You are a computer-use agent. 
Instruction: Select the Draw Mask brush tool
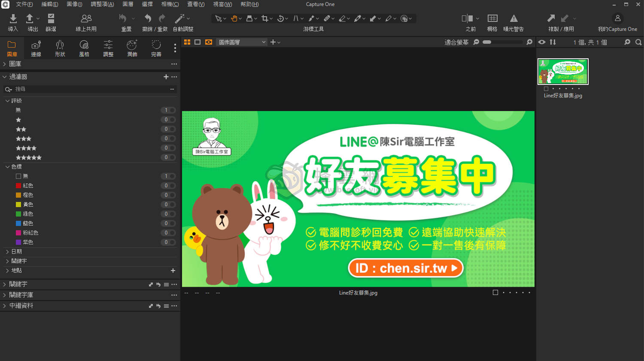tap(311, 18)
